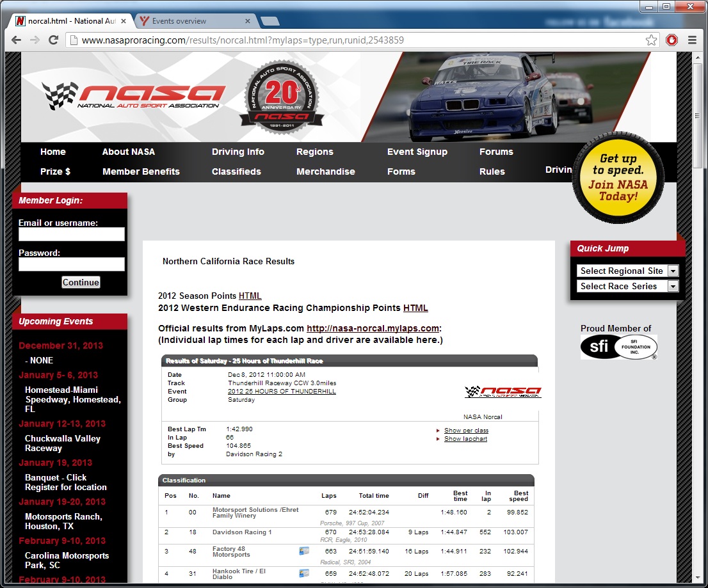Click driver card icon for Factory 48 Motorsports
Image resolution: width=708 pixels, height=588 pixels.
pos(304,550)
